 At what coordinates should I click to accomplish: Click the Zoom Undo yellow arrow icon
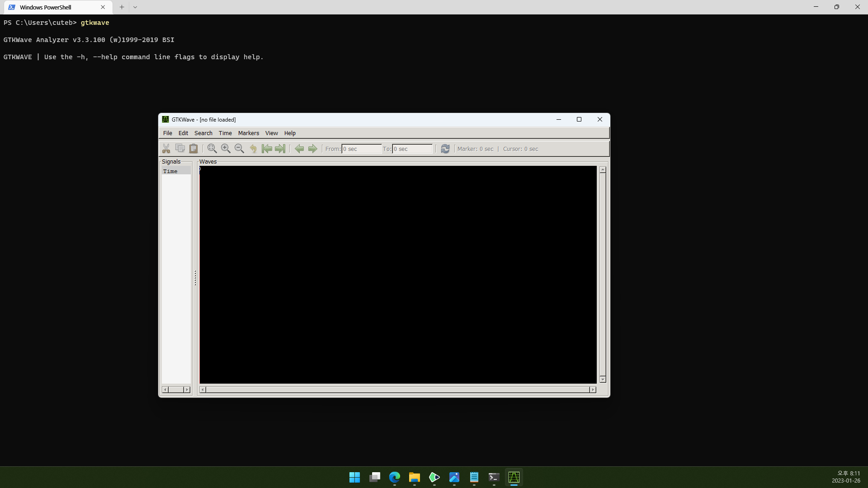click(x=253, y=149)
